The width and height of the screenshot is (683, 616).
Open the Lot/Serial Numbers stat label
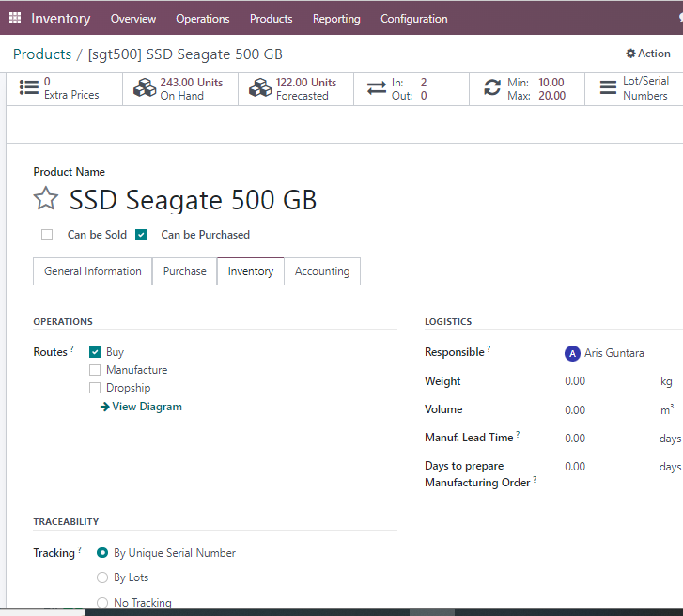645,88
